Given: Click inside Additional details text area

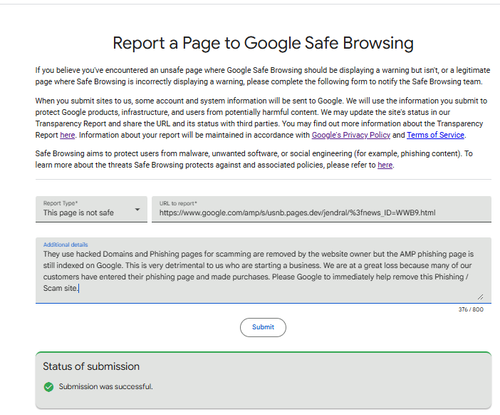Looking at the screenshot, I should pyautogui.click(x=263, y=271).
